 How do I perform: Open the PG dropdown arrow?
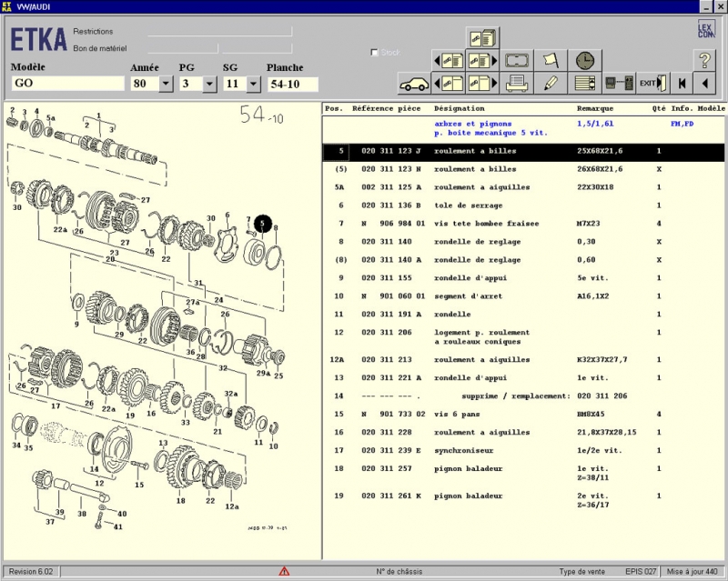(209, 84)
